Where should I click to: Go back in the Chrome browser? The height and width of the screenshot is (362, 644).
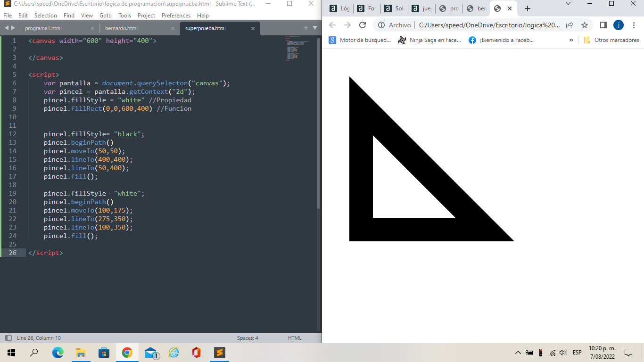(x=332, y=25)
